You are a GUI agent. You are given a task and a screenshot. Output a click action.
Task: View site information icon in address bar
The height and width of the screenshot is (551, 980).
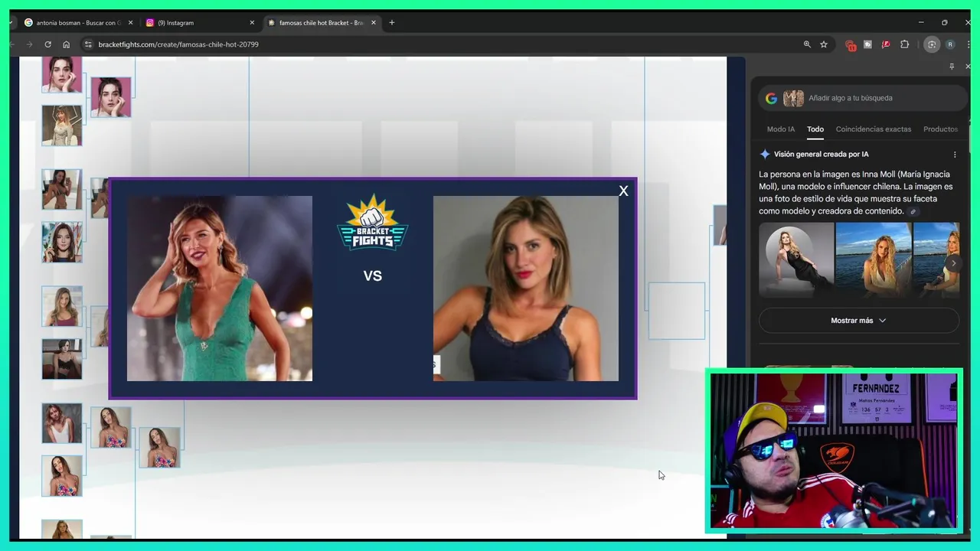[88, 44]
